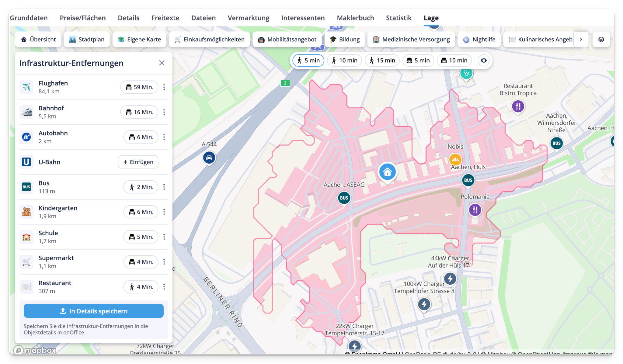
Task: Close the Infrastruktur-Entfernungen panel
Action: 162,63
